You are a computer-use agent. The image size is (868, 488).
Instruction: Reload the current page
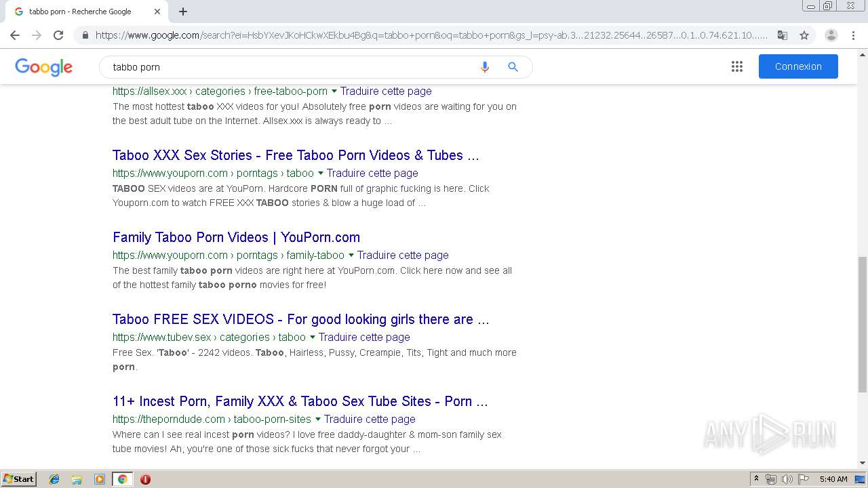[x=58, y=35]
